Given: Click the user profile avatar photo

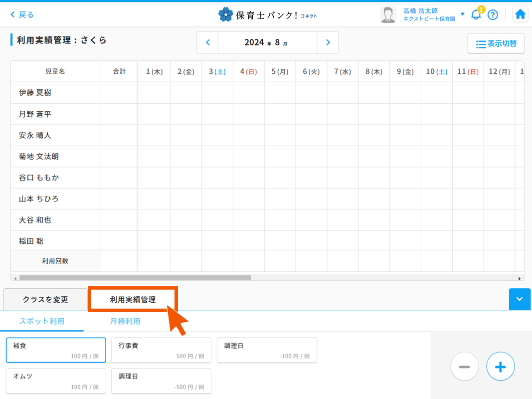Looking at the screenshot, I should point(388,14).
